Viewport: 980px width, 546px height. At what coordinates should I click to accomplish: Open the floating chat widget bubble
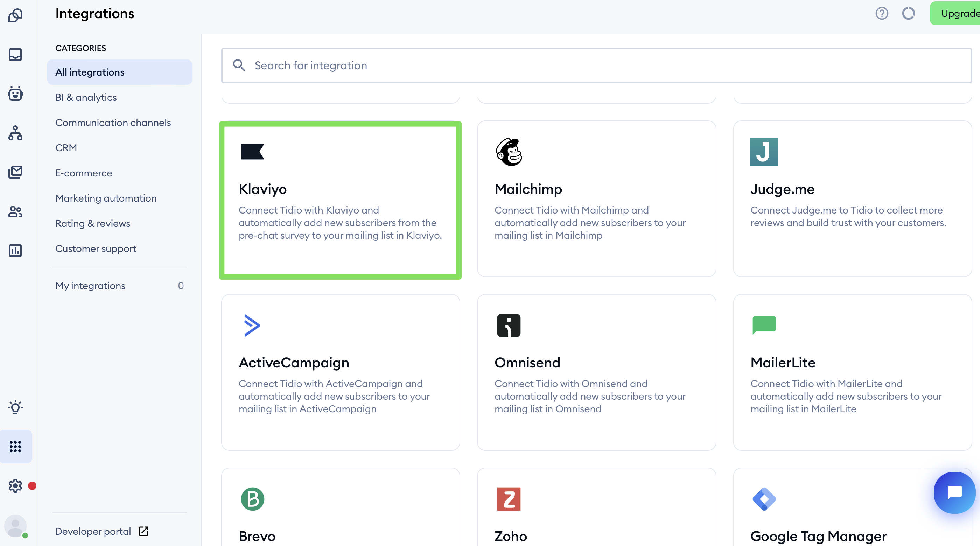pos(954,493)
